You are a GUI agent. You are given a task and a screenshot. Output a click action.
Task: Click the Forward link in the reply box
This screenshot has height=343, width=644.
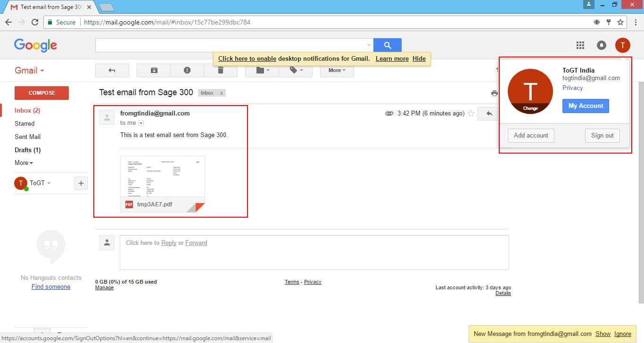click(x=196, y=243)
